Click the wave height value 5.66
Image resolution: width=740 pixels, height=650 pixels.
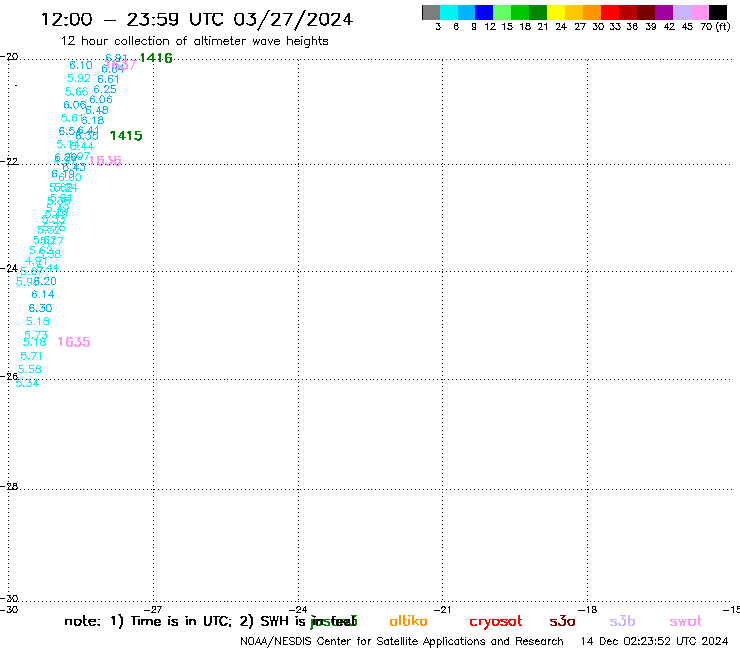tap(76, 92)
